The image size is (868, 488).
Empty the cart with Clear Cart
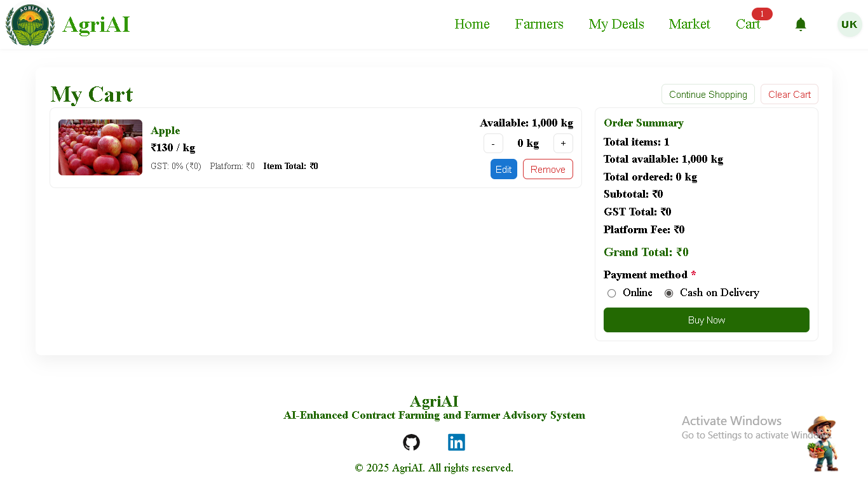coord(789,94)
